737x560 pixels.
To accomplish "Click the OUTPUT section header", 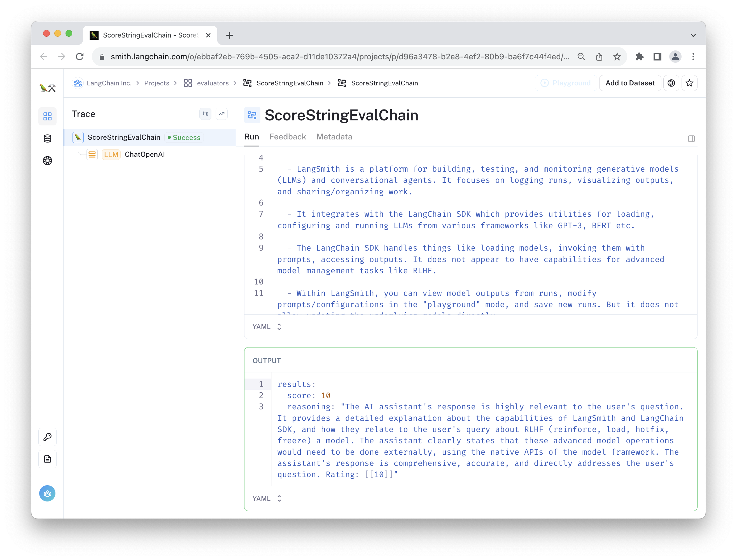I will tap(266, 360).
